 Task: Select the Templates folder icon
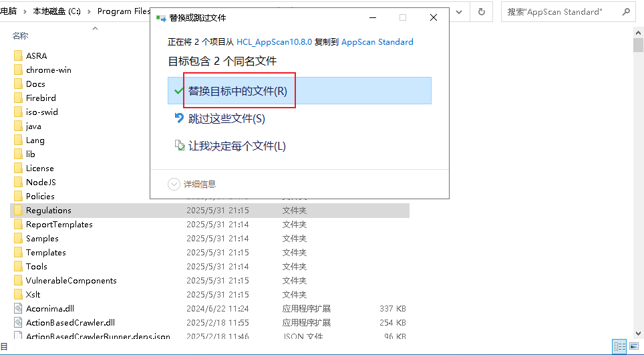point(18,252)
